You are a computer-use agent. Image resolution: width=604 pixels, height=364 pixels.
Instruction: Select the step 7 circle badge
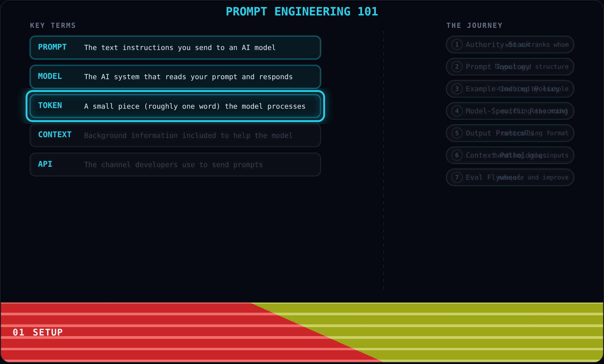pyautogui.click(x=457, y=177)
